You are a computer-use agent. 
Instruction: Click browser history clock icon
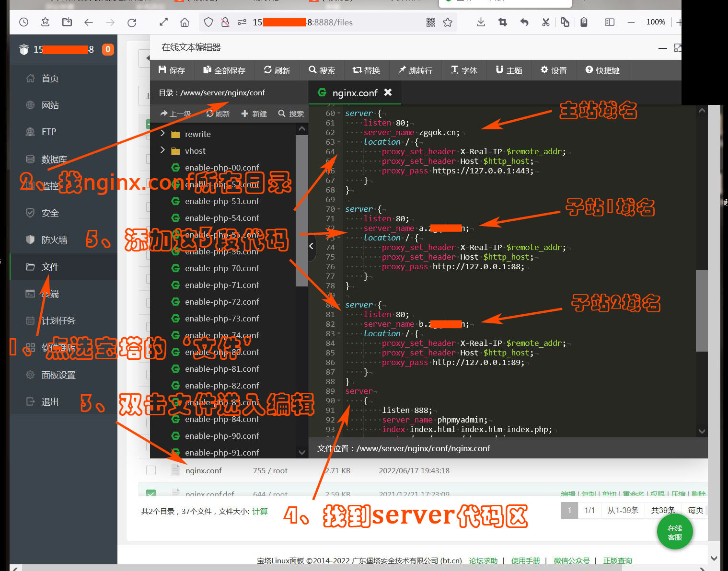(24, 22)
